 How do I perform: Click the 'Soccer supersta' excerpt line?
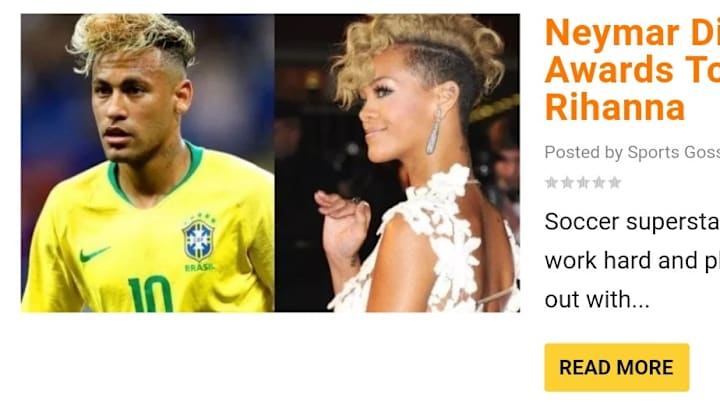coord(632,222)
